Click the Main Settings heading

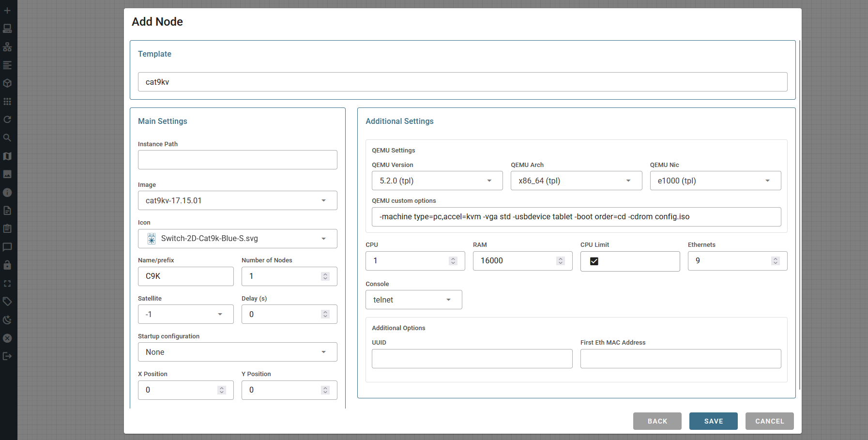pos(163,121)
